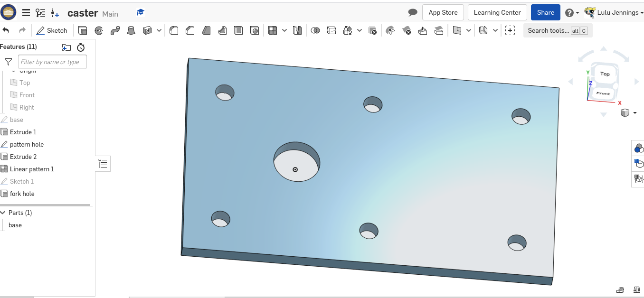Select the Shell tool

[238, 30]
